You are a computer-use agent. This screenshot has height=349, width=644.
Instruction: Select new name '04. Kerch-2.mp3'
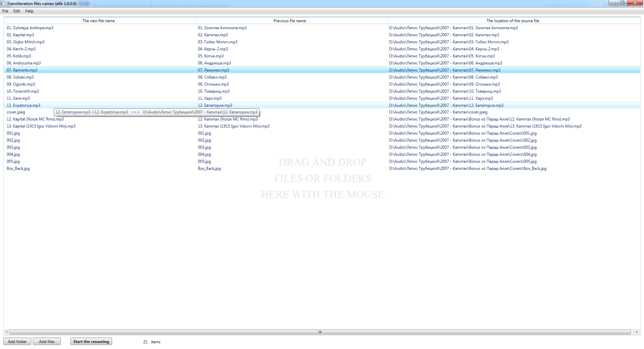(x=21, y=49)
